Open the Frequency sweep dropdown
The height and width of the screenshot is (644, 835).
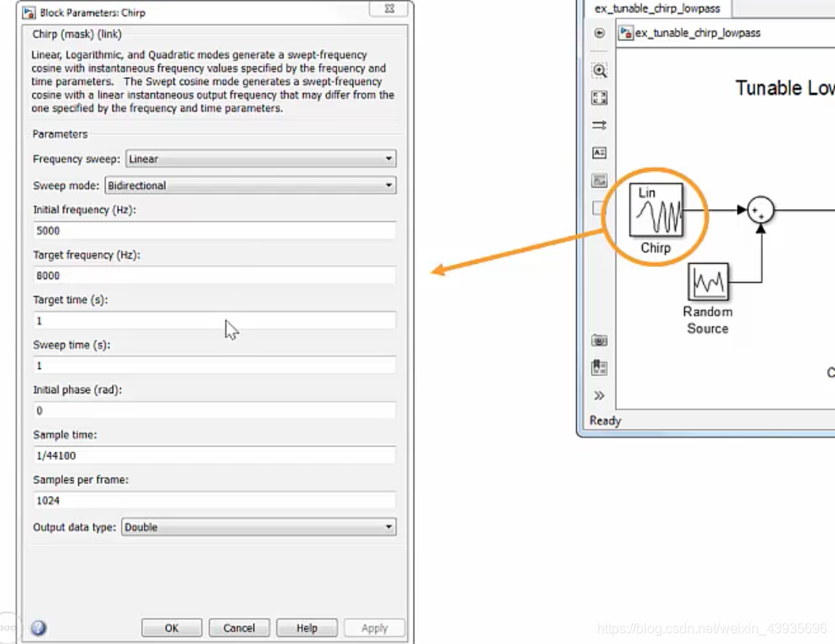261,158
